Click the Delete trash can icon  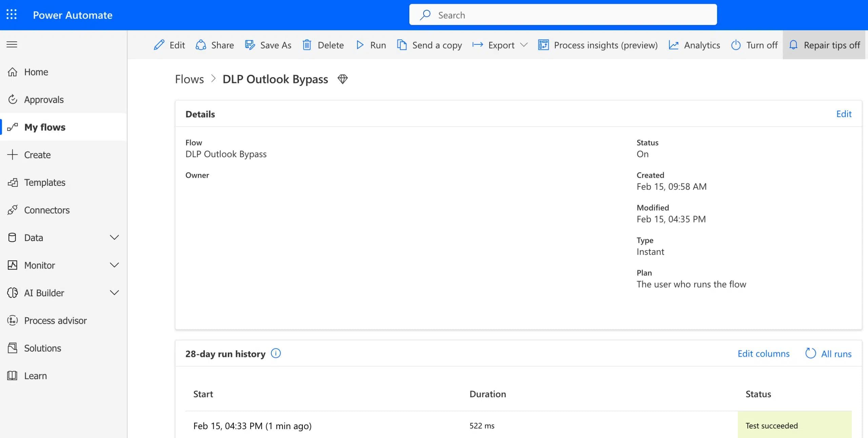pyautogui.click(x=307, y=45)
